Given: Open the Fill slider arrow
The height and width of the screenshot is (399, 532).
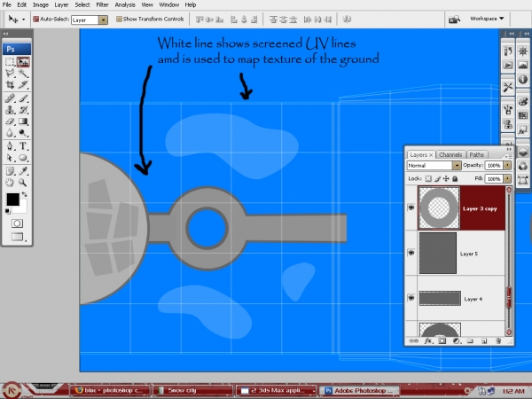Looking at the screenshot, I should (x=507, y=178).
